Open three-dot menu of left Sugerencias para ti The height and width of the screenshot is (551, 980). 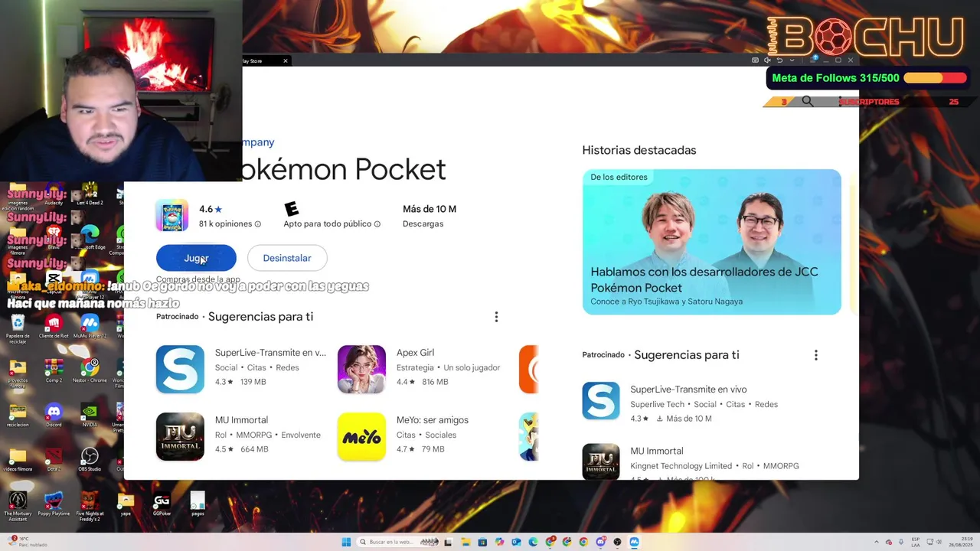496,317
